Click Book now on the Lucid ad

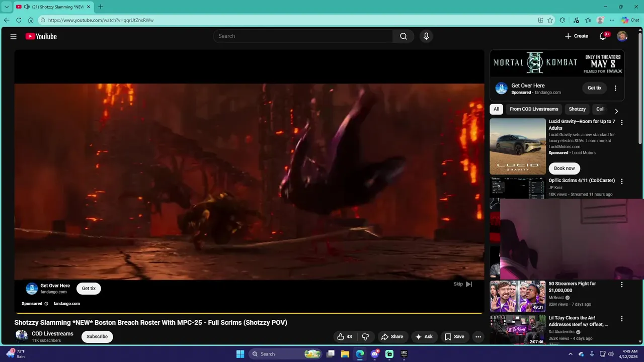point(564,168)
